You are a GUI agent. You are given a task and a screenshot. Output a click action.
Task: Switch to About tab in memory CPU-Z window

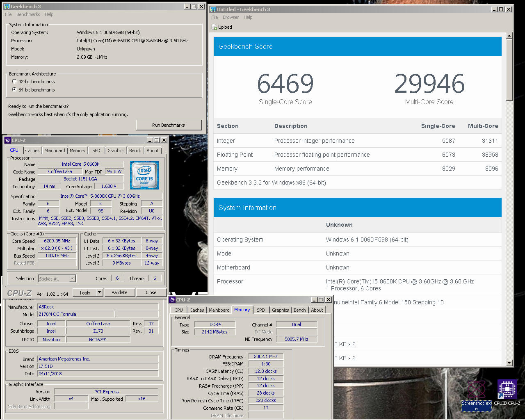coord(317,310)
